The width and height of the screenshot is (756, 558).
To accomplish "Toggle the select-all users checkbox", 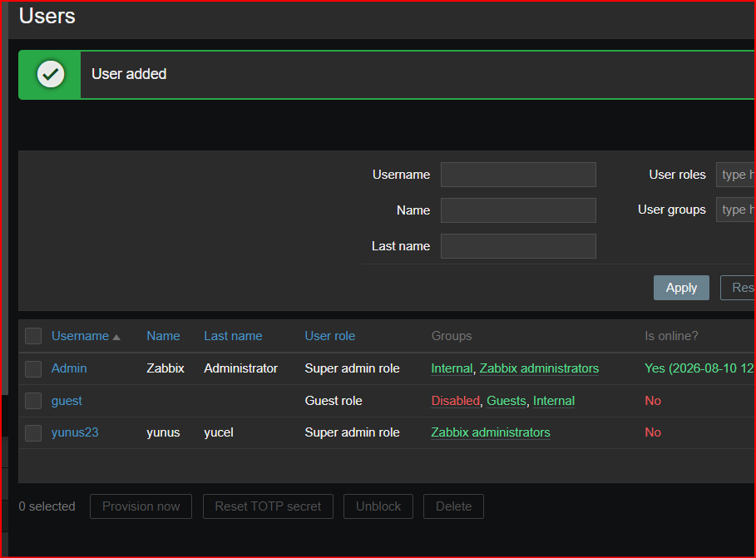I will point(33,336).
